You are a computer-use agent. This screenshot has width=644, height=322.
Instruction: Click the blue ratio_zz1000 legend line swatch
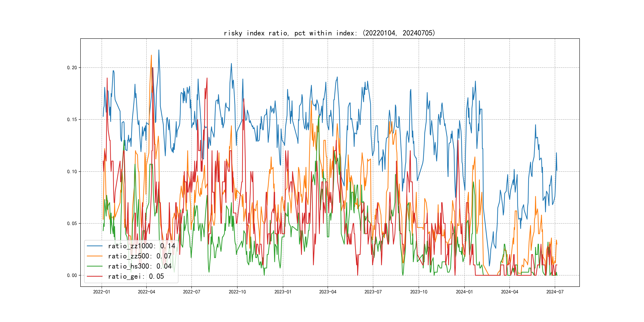pos(94,246)
